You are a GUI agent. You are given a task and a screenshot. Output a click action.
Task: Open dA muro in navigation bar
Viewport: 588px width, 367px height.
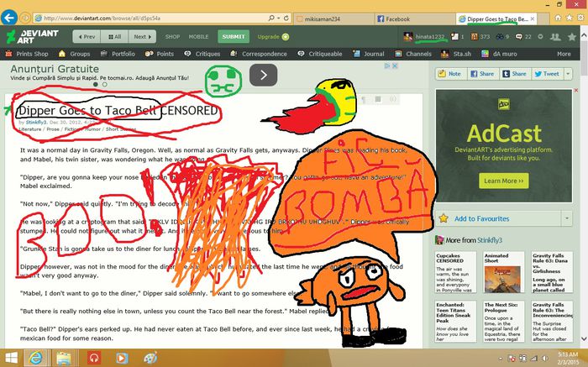pos(499,54)
